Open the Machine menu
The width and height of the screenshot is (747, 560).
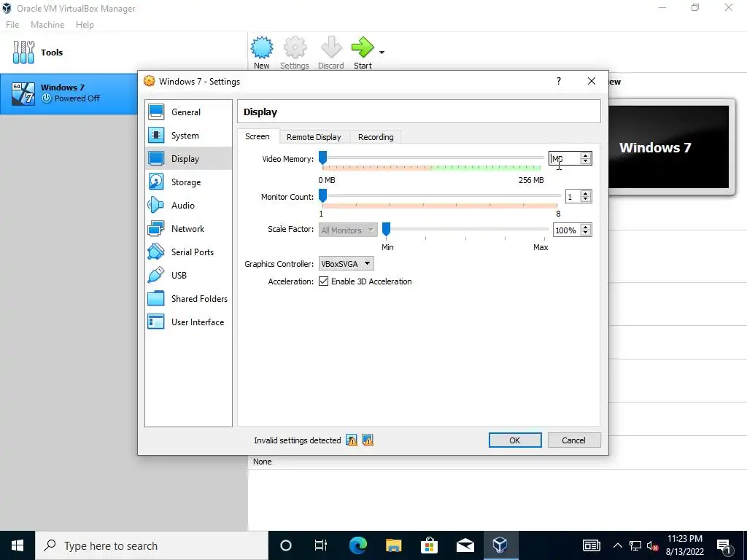click(x=47, y=24)
